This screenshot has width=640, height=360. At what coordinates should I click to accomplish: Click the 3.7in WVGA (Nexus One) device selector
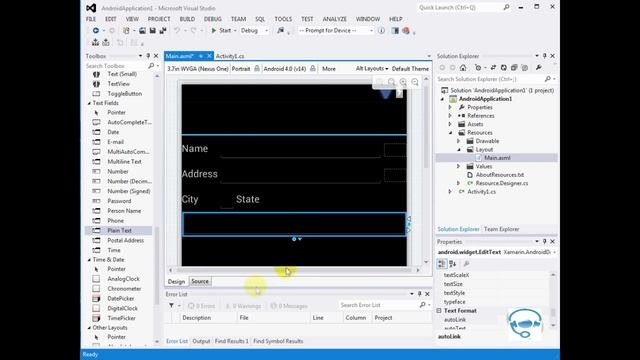pos(198,69)
